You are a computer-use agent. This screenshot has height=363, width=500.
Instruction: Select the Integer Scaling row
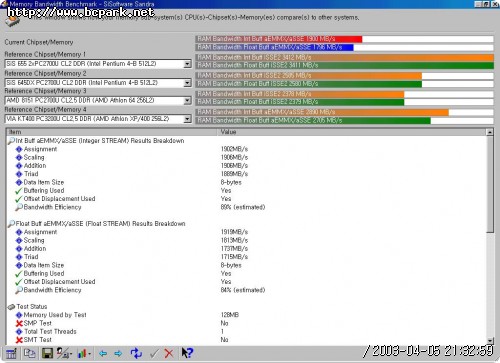click(x=247, y=157)
